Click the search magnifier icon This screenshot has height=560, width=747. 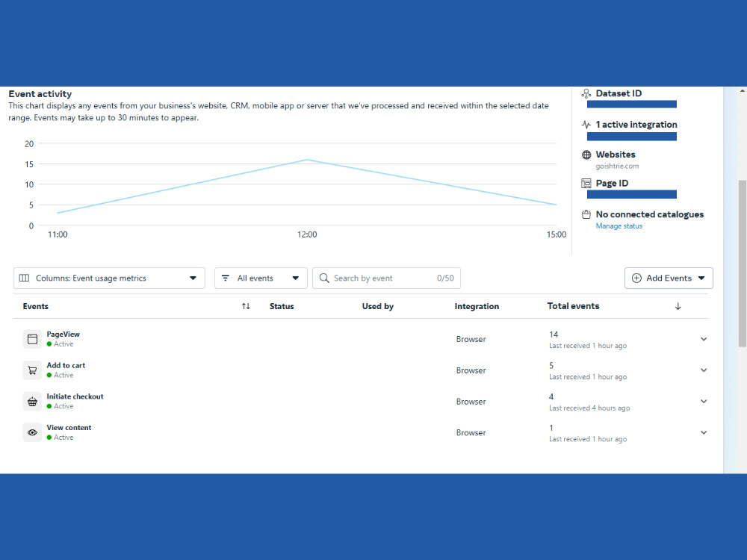click(324, 278)
